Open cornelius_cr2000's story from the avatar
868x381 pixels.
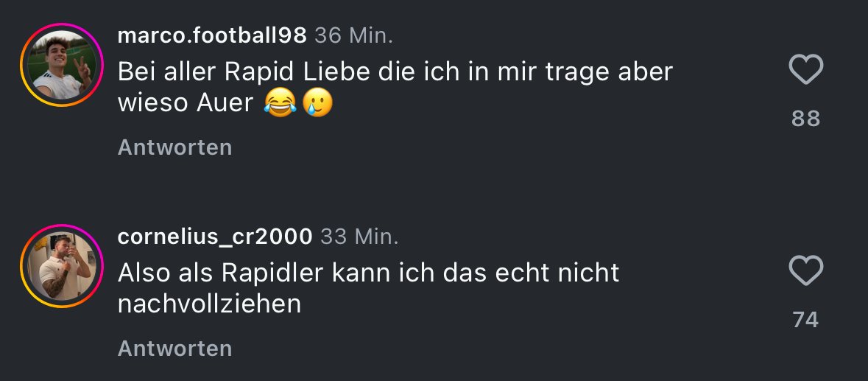click(x=62, y=266)
